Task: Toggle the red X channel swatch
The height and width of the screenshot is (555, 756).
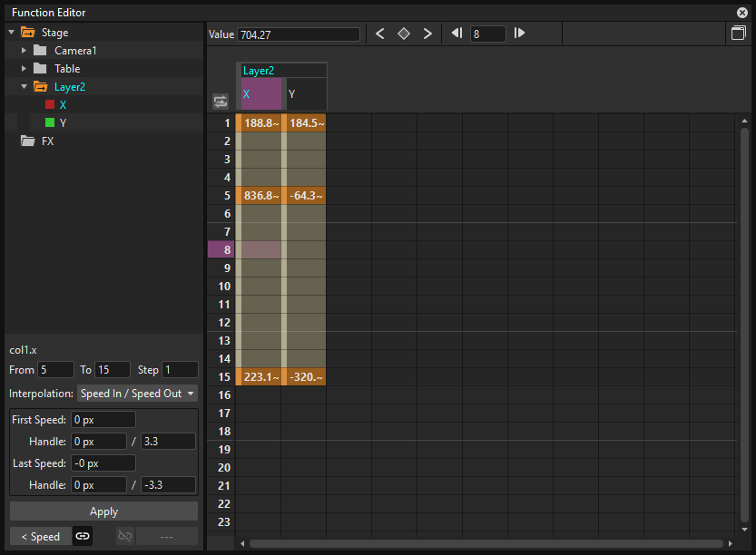Action: click(x=50, y=104)
